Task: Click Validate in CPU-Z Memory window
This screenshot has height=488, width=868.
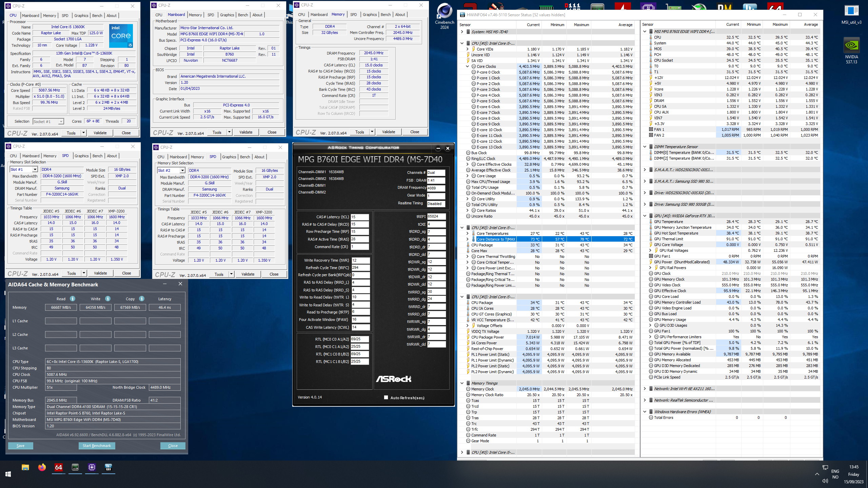Action: [389, 132]
